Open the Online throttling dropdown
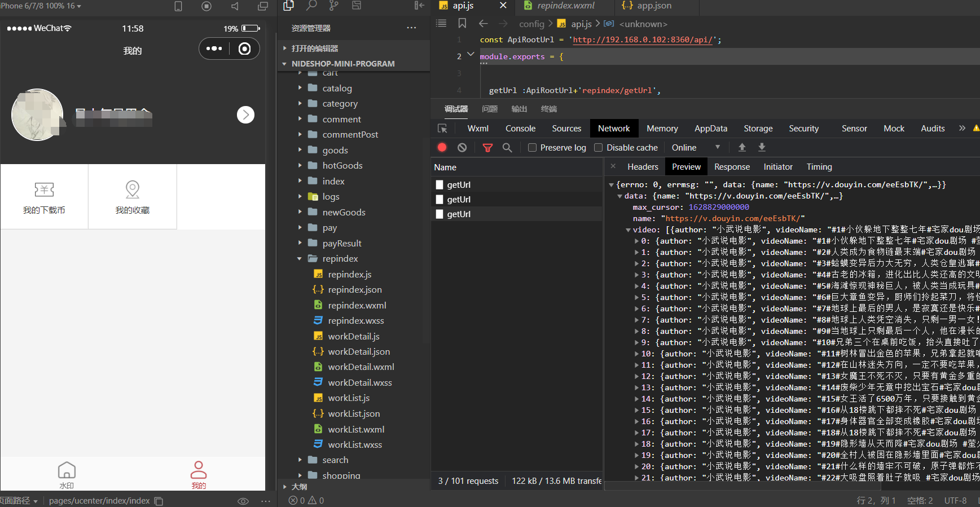Viewport: 980px width, 507px height. click(x=696, y=147)
